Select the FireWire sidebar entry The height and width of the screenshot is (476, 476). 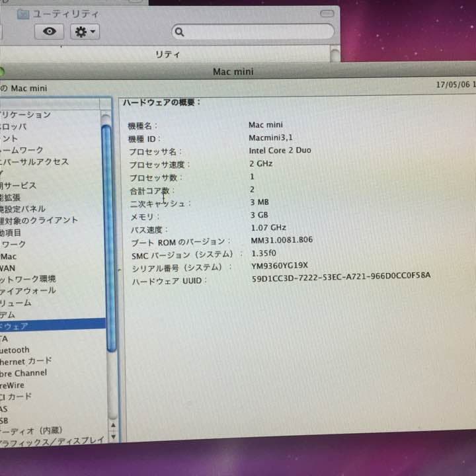click(13, 385)
